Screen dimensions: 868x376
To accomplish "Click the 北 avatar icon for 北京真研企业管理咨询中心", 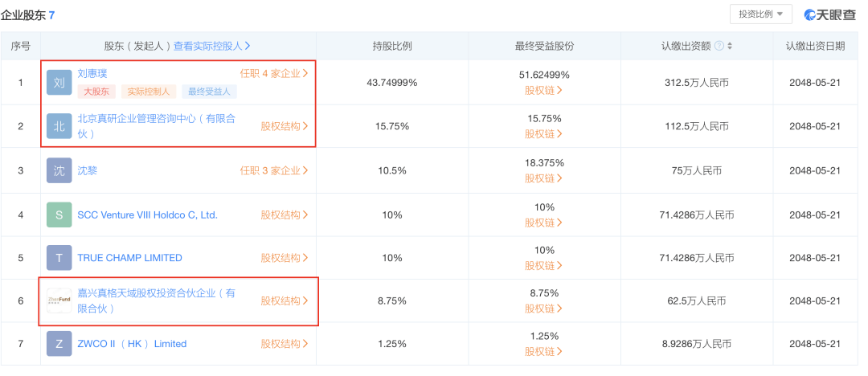I will 59,125.
